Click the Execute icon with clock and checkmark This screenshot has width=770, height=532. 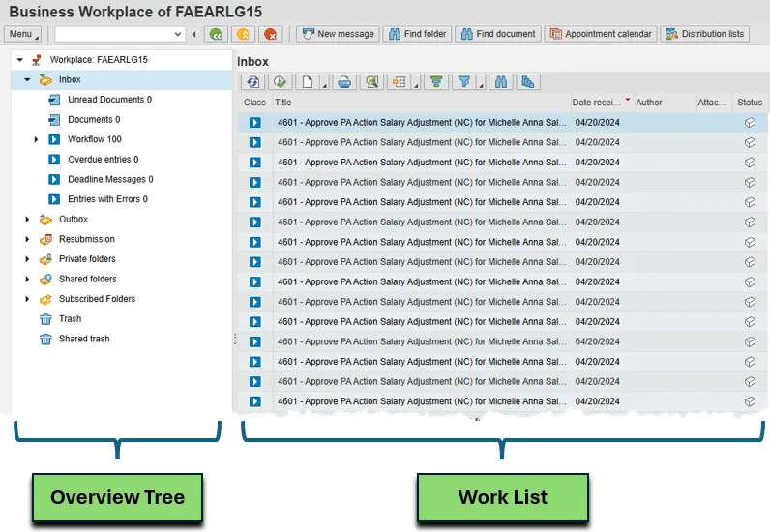[x=280, y=82]
